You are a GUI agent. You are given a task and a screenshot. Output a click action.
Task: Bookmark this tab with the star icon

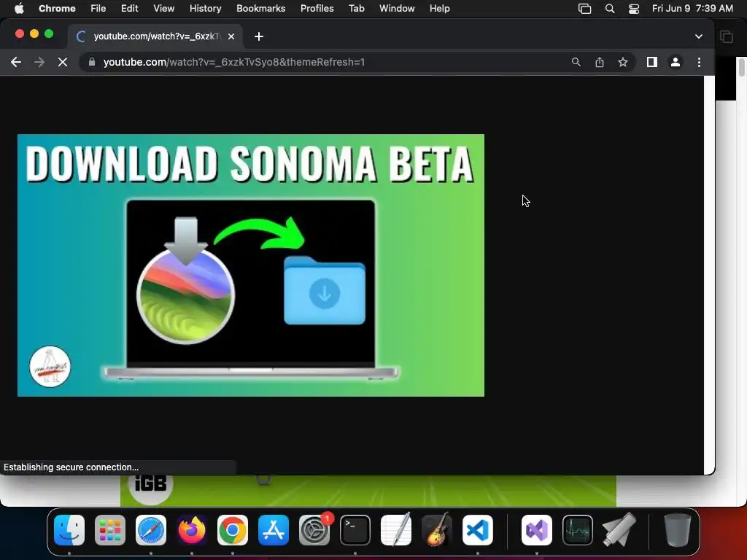click(x=623, y=62)
